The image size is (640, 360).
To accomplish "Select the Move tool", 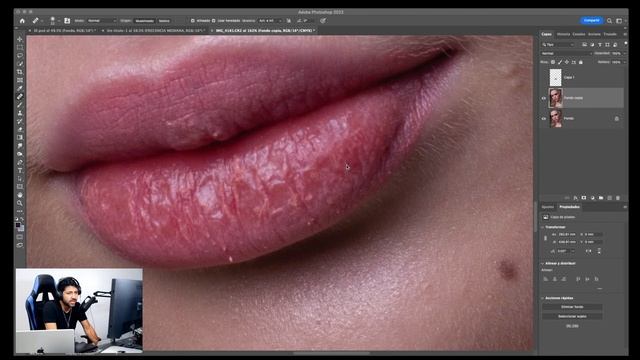I will pos(20,39).
